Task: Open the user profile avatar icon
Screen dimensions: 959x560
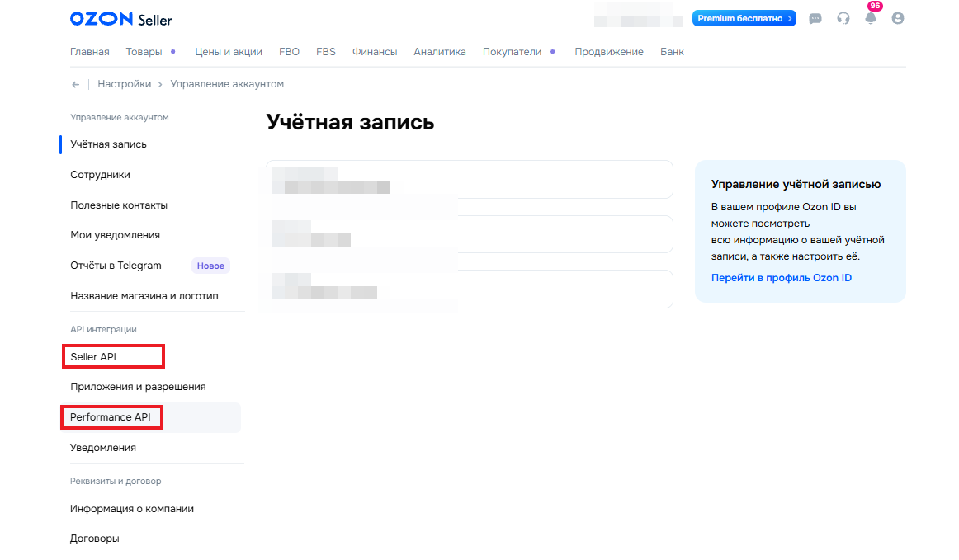Action: (x=897, y=18)
